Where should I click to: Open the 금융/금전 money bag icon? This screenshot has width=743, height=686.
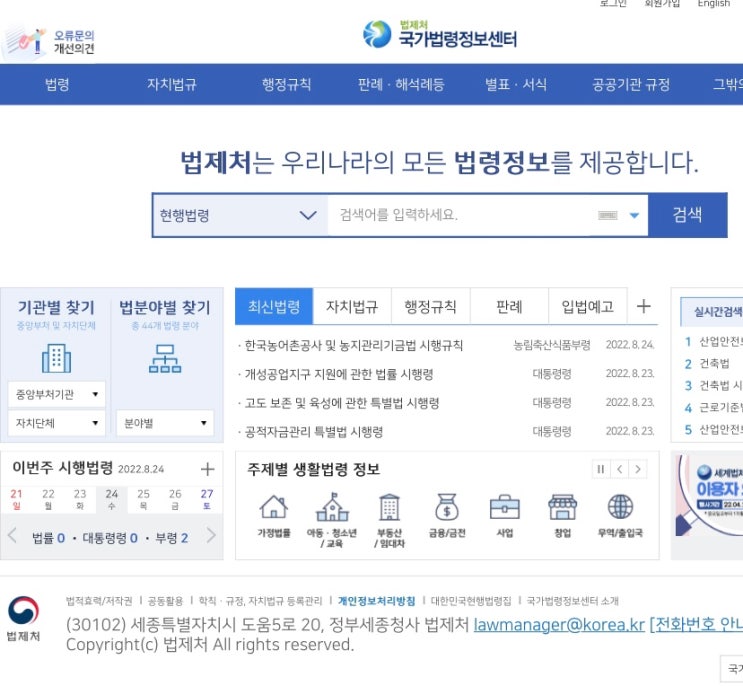click(447, 507)
